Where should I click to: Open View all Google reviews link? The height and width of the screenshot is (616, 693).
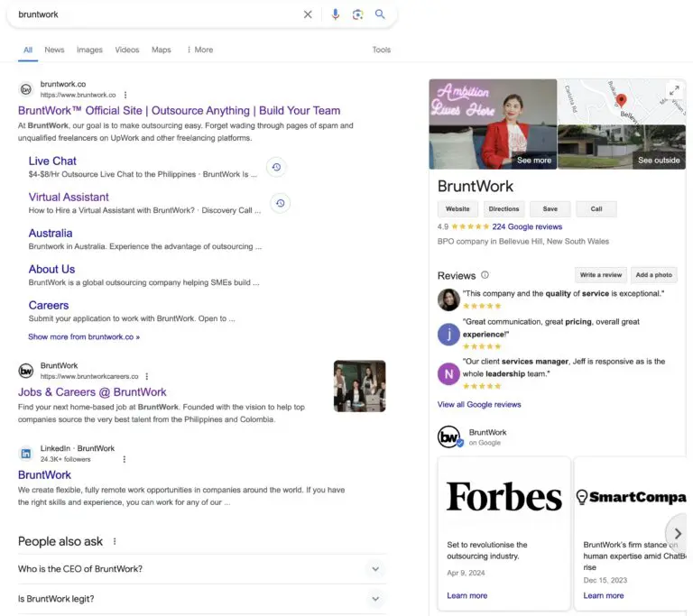point(479,404)
